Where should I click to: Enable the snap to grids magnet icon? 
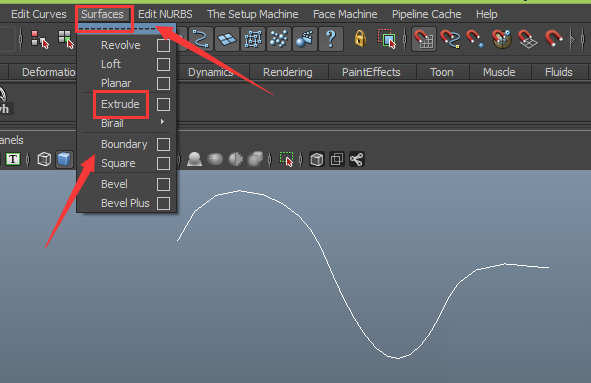[x=424, y=39]
